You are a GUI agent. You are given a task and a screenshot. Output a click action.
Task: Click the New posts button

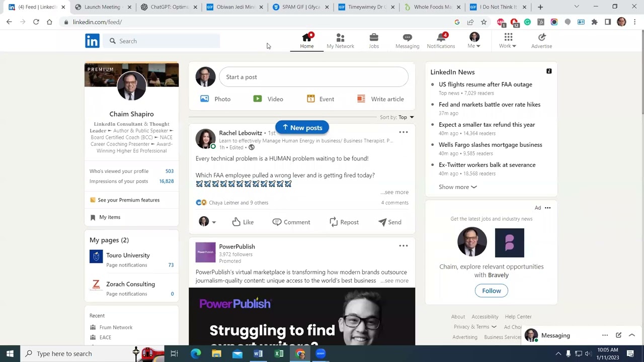point(302,128)
